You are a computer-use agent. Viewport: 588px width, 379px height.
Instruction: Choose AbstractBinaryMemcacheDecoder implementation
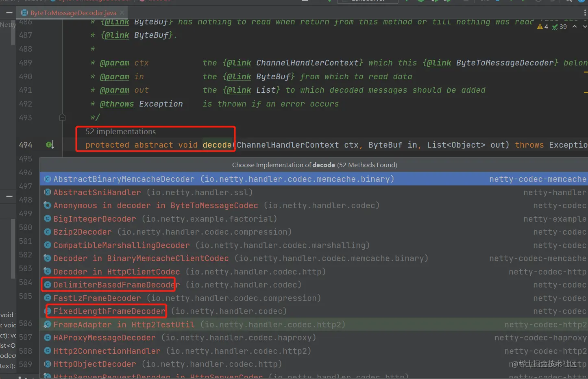pos(314,179)
